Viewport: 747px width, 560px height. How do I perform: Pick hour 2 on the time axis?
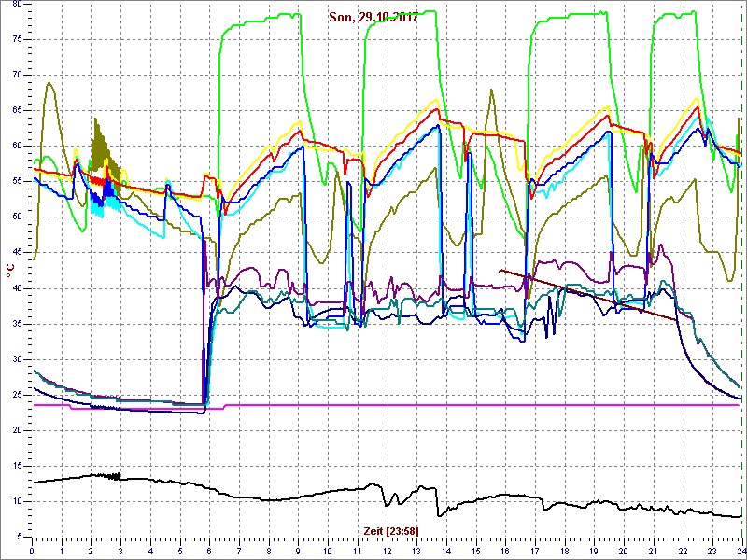(x=91, y=552)
